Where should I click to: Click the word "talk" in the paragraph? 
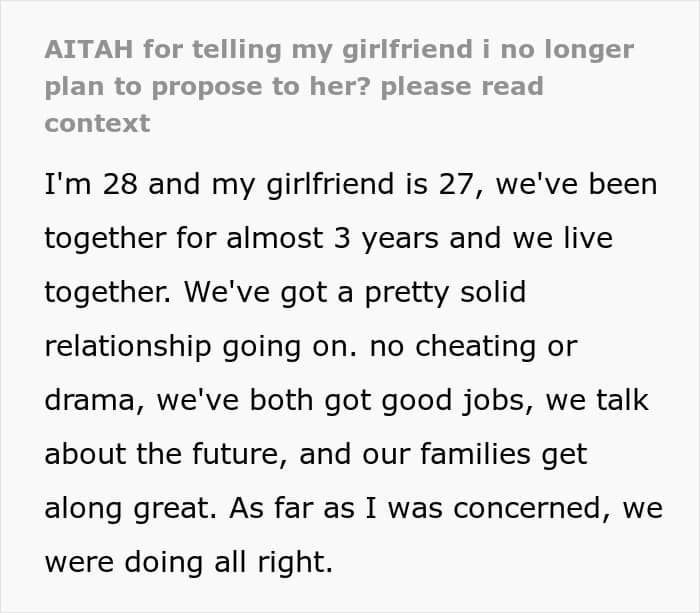(623, 400)
